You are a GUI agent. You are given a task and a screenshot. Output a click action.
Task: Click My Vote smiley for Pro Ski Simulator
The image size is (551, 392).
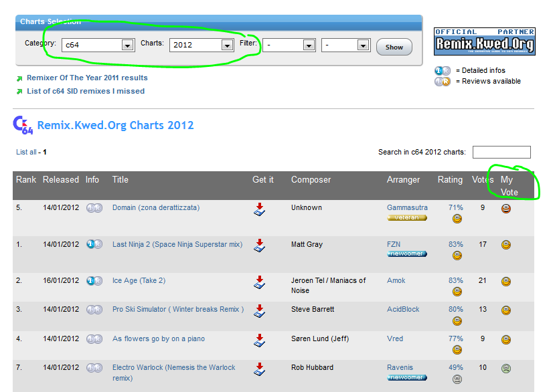tap(506, 310)
